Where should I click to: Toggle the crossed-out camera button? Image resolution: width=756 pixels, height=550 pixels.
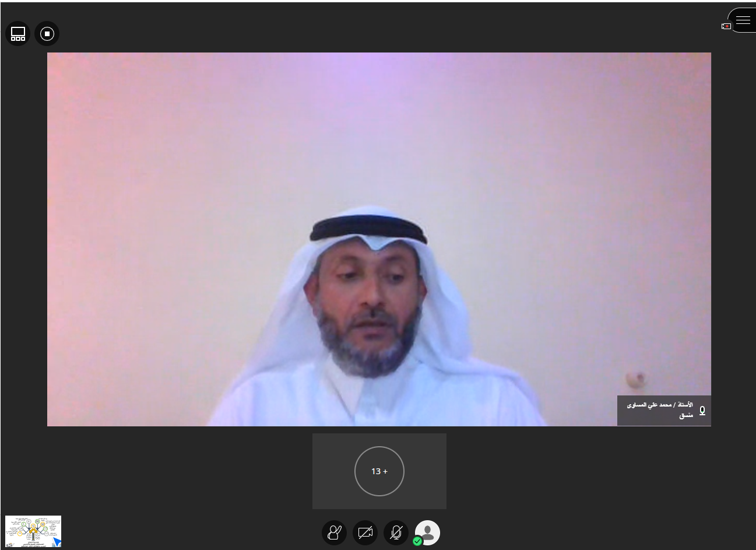tap(365, 533)
